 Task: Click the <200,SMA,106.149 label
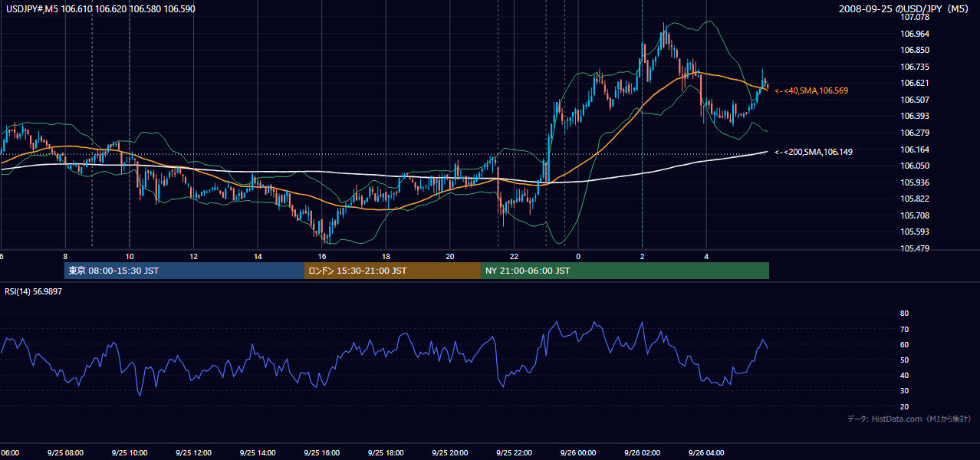(813, 152)
